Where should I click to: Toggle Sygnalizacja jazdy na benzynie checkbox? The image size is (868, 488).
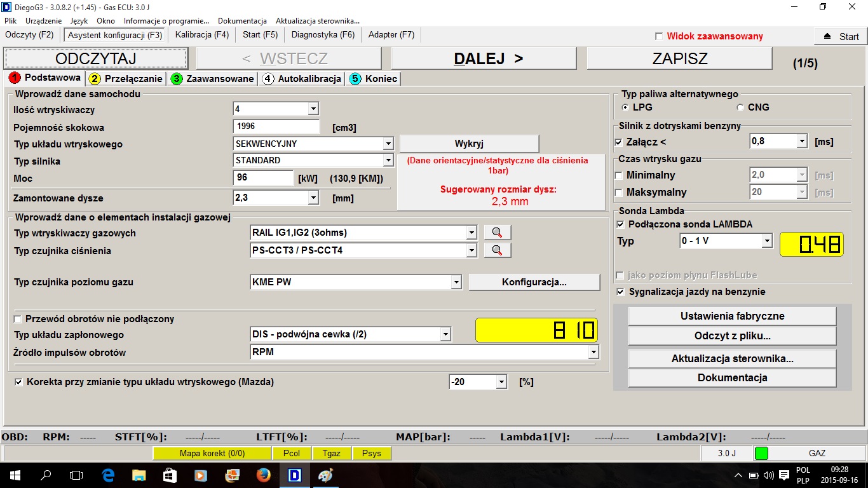pos(620,292)
